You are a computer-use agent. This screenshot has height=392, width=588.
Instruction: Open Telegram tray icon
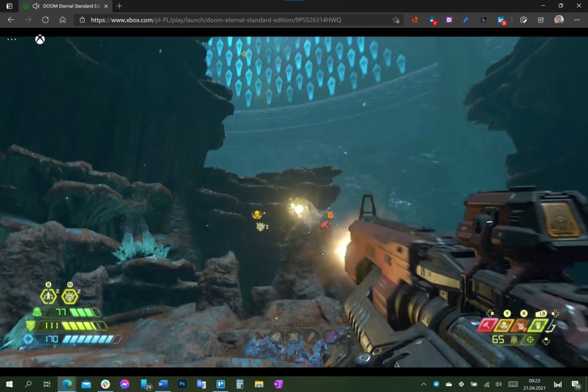tap(436, 384)
